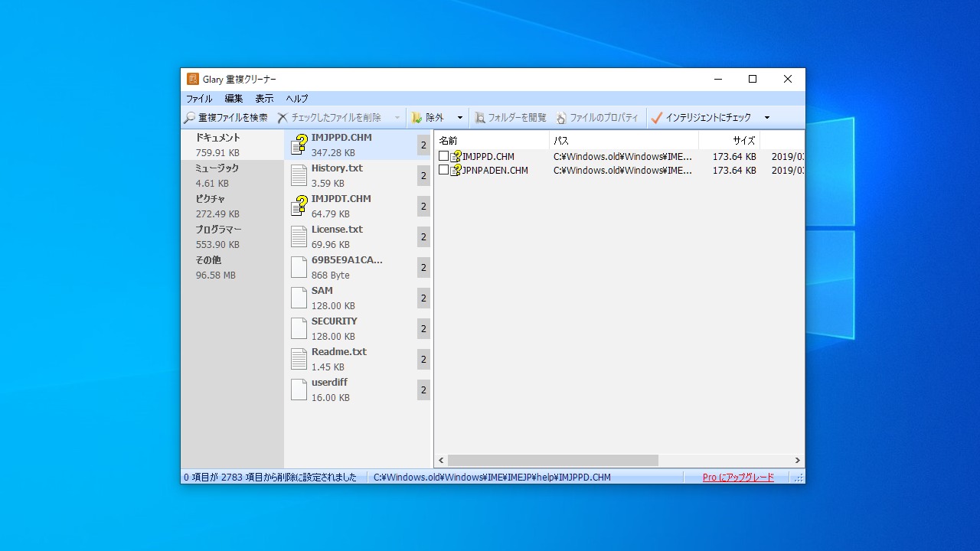Image resolution: width=980 pixels, height=551 pixels.
Task: Open the 除外 dropdown arrow
Action: point(460,118)
